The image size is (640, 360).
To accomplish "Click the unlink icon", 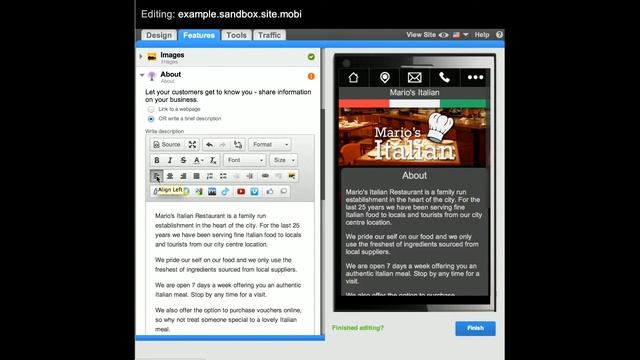I will coord(278,176).
